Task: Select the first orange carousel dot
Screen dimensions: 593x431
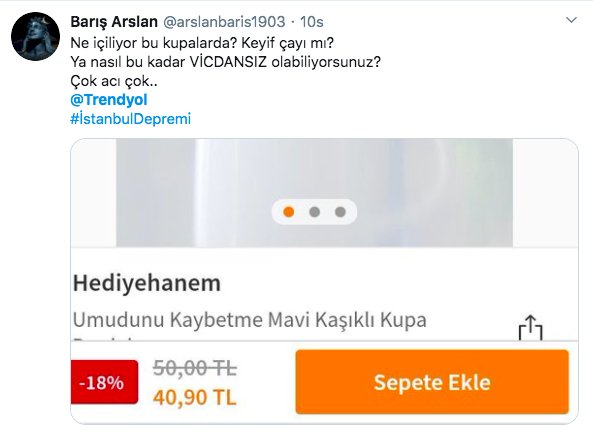Action: 289,212
